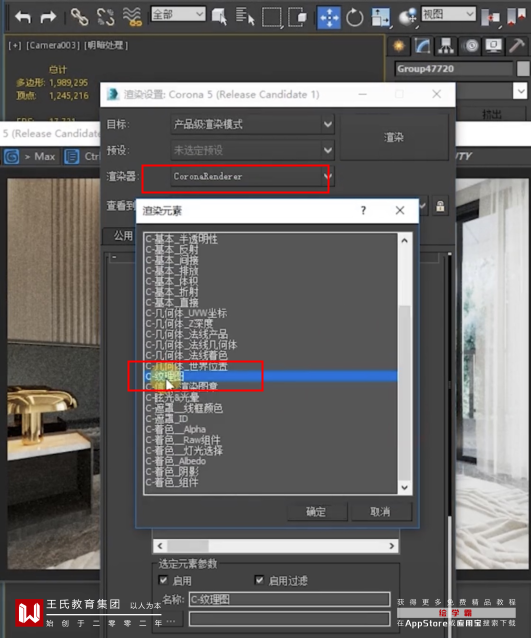Click the up arrow of the elements list scrollbar
531x638 pixels.
(x=404, y=240)
